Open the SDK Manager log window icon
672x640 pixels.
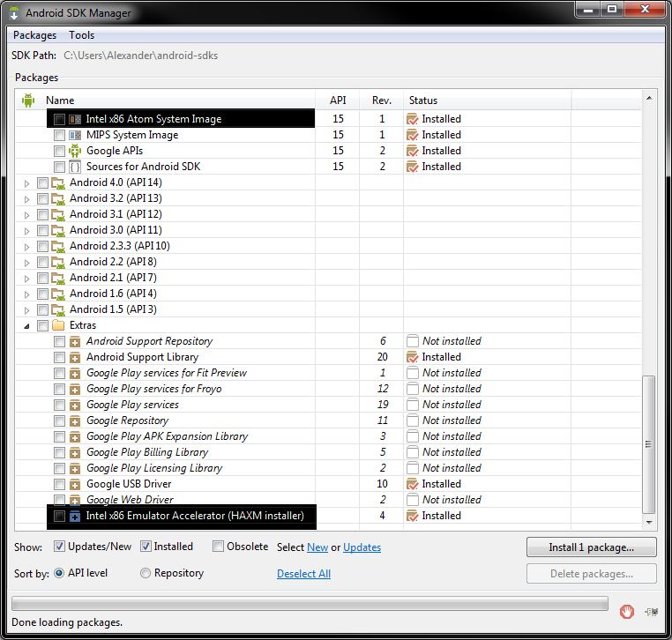(x=652, y=612)
